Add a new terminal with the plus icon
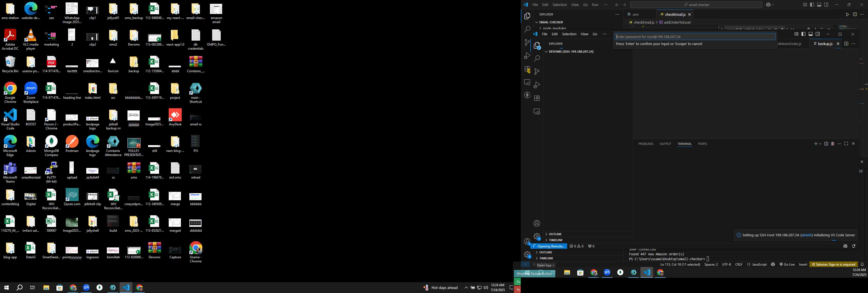The image size is (868, 293). 816,144
